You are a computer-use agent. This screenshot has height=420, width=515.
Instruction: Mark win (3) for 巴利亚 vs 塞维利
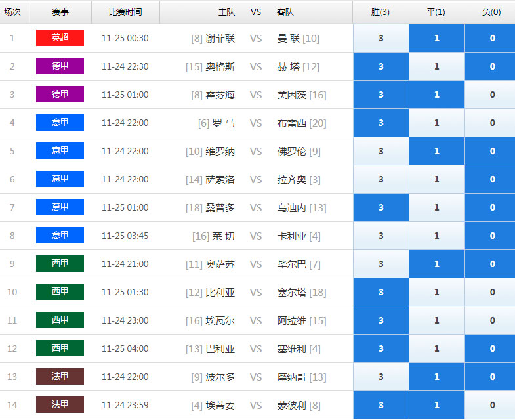(x=381, y=349)
